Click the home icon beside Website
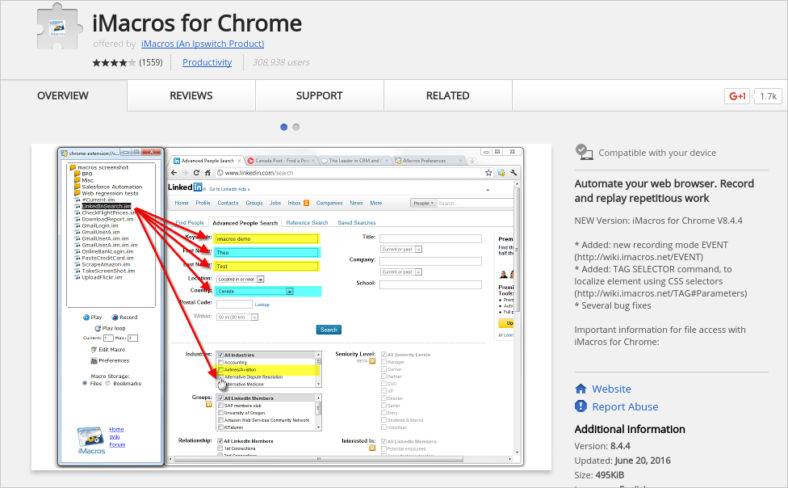 click(580, 388)
